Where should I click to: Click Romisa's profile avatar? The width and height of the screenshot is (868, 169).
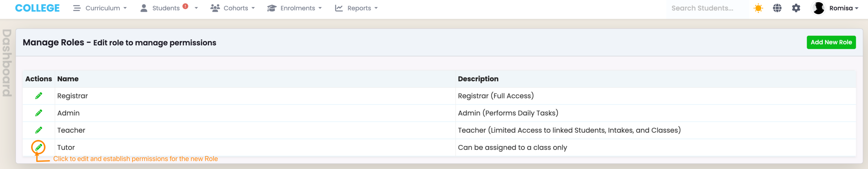coord(818,8)
